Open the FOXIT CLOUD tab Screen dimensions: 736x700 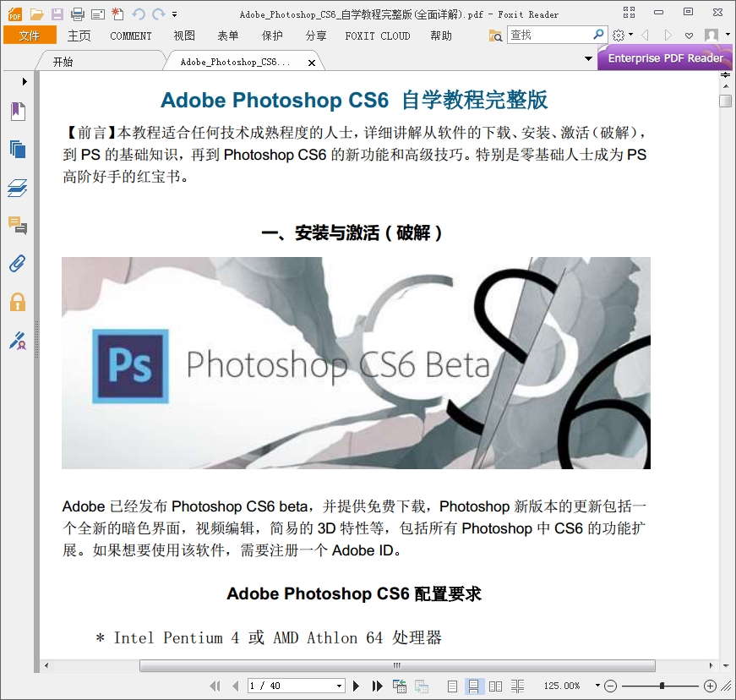point(378,36)
